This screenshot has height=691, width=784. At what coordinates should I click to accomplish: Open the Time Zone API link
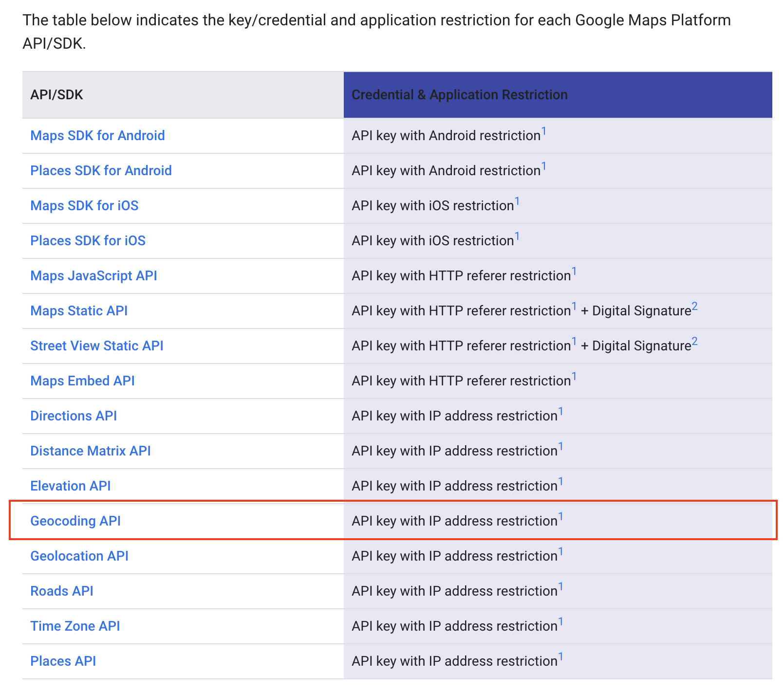75,626
